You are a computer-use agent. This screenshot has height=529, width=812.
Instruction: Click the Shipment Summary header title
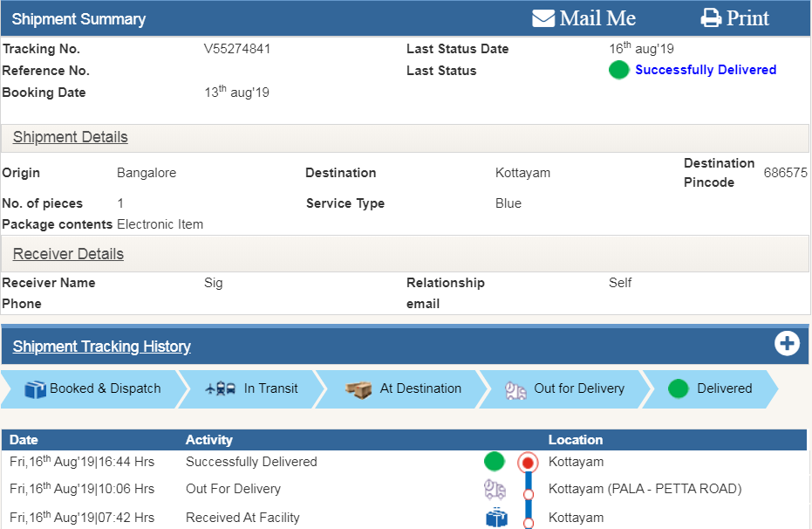point(78,19)
